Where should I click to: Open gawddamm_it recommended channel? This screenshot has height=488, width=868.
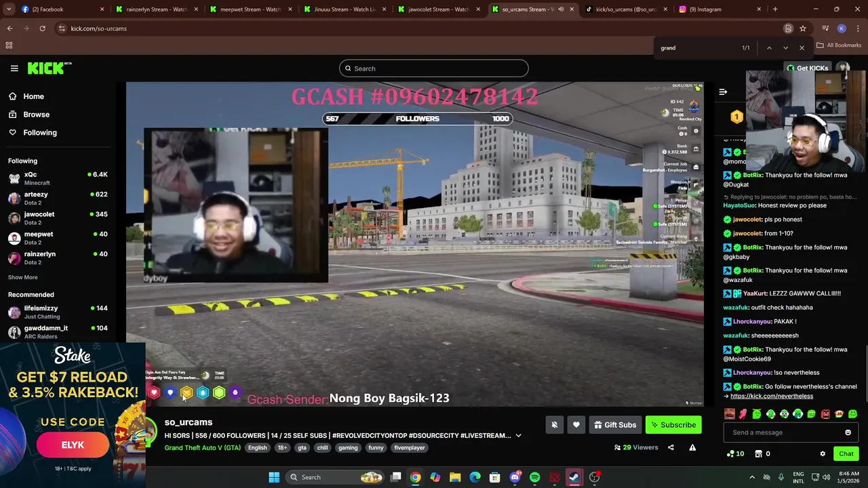coord(58,331)
